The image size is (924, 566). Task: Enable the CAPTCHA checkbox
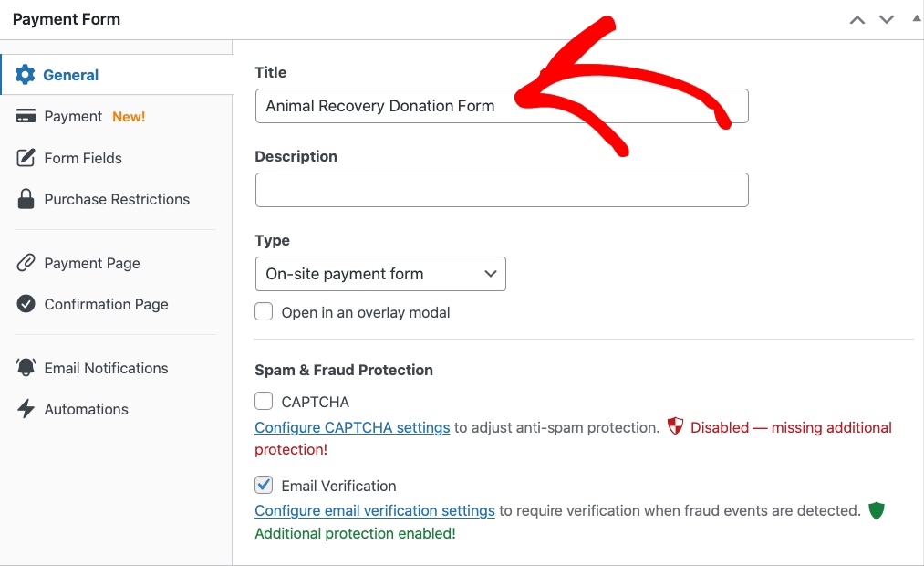[264, 401]
